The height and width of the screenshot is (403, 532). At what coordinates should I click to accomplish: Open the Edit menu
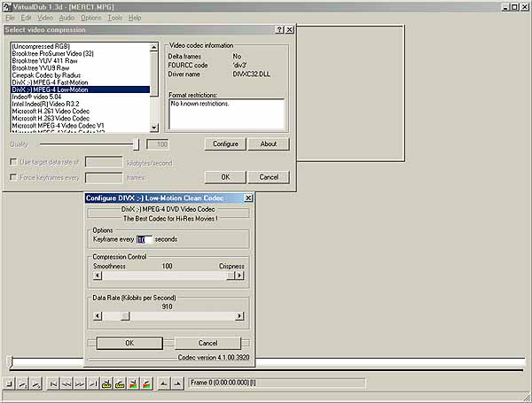click(x=26, y=18)
